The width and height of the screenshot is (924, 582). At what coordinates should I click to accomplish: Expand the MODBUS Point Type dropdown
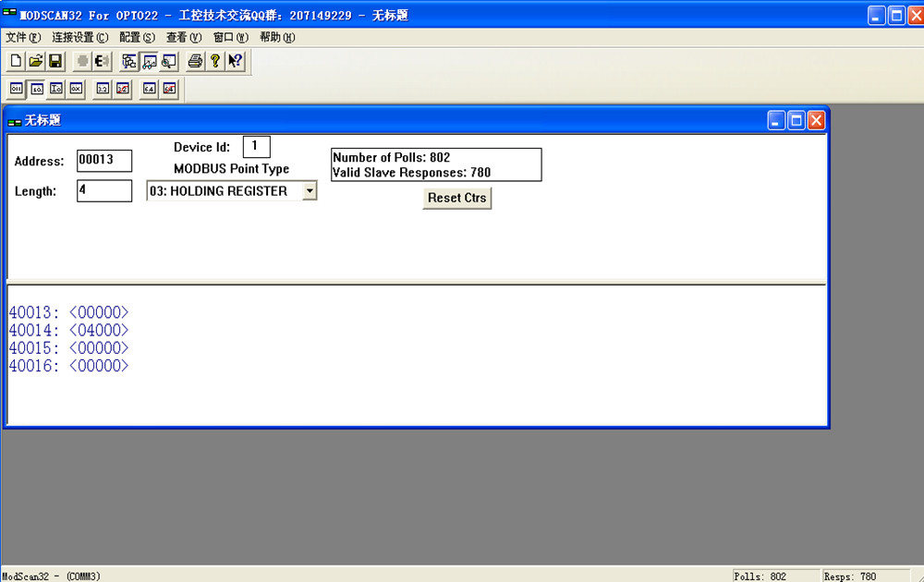point(310,191)
